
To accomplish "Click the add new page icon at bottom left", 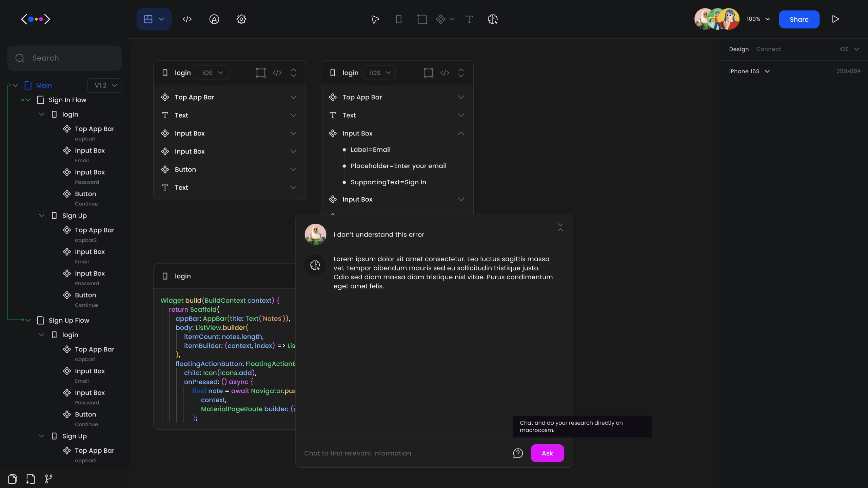I will (30, 479).
